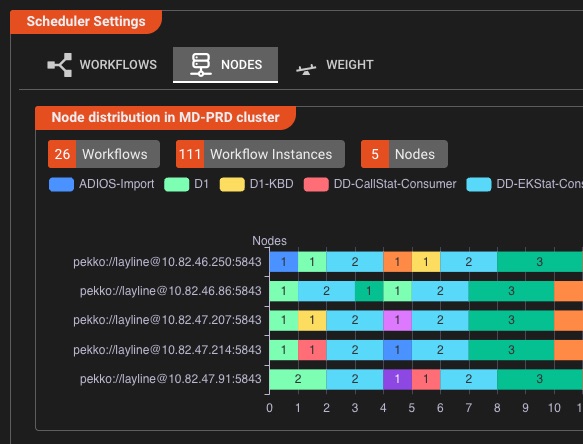Click dark green 3 segment on 10.82.47.91 row

click(540, 379)
